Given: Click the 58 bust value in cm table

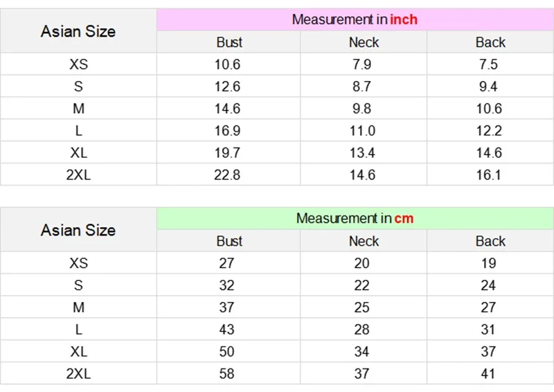Looking at the screenshot, I should [x=227, y=374].
